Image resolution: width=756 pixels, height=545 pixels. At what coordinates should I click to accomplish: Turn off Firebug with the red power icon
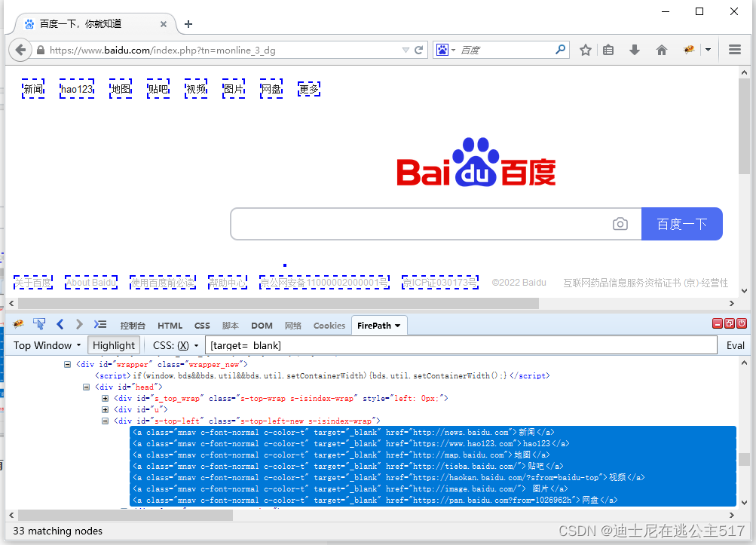click(x=742, y=323)
